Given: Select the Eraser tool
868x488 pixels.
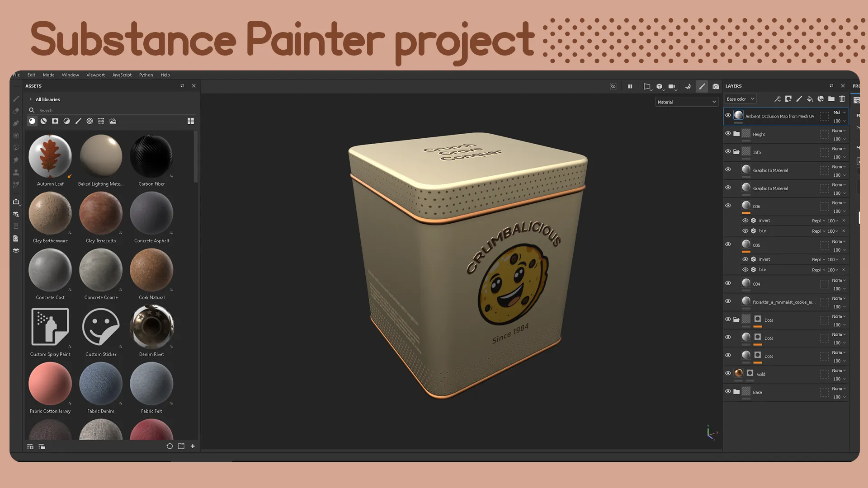Looking at the screenshot, I should 16,110.
